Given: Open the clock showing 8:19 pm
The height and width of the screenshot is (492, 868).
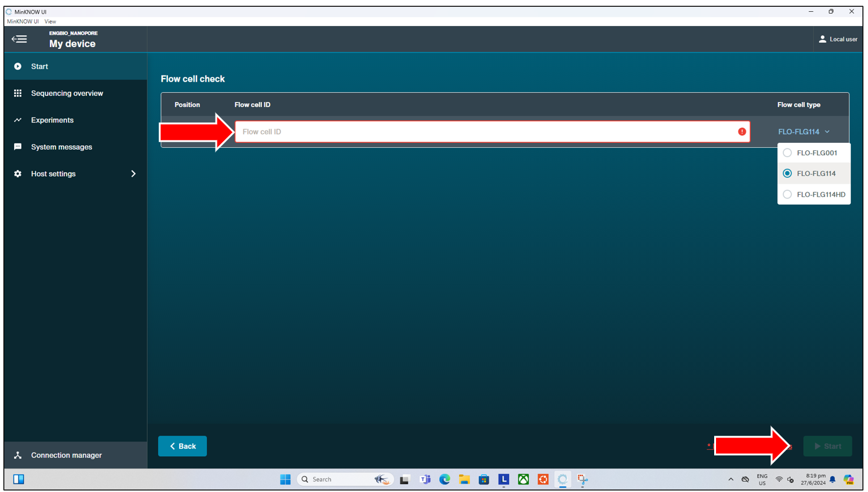Looking at the screenshot, I should (x=814, y=479).
